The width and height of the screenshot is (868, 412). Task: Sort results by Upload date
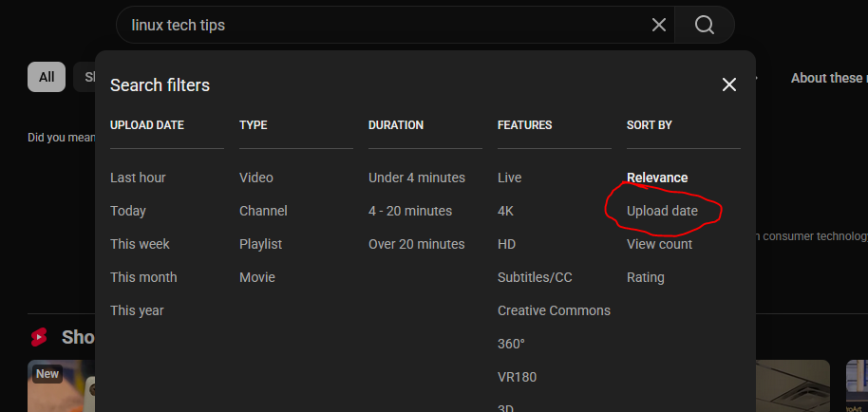[662, 211]
